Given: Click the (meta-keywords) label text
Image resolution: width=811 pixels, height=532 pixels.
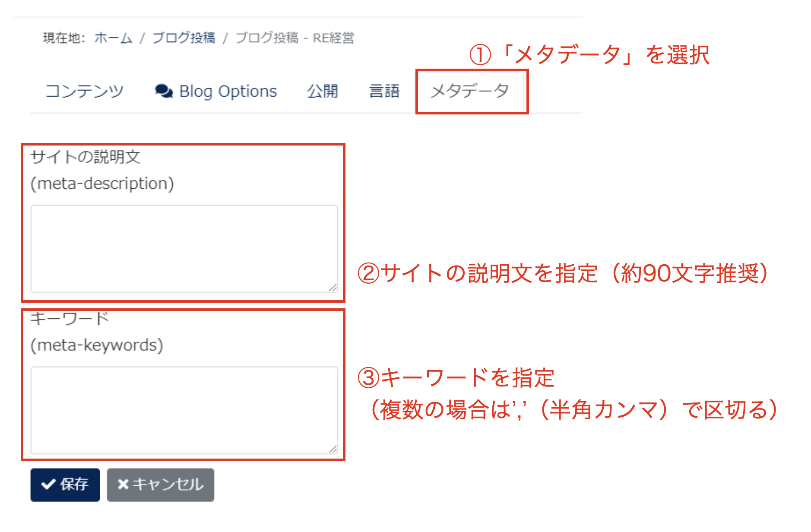Looking at the screenshot, I should [x=97, y=345].
